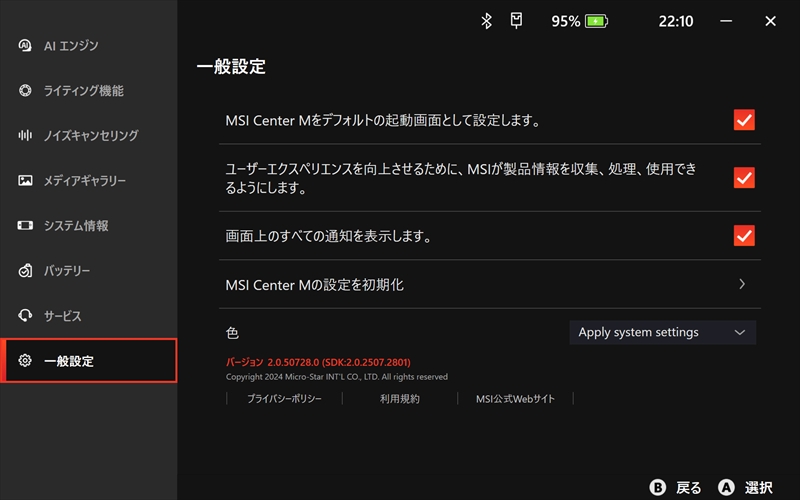Switch to ライティング機能 section
Image resolution: width=800 pixels, height=500 pixels.
84,90
